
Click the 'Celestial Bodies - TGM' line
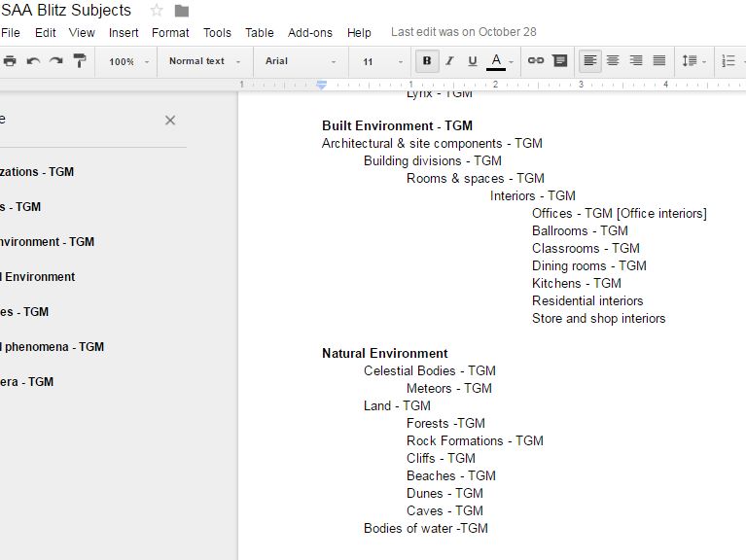pos(430,370)
